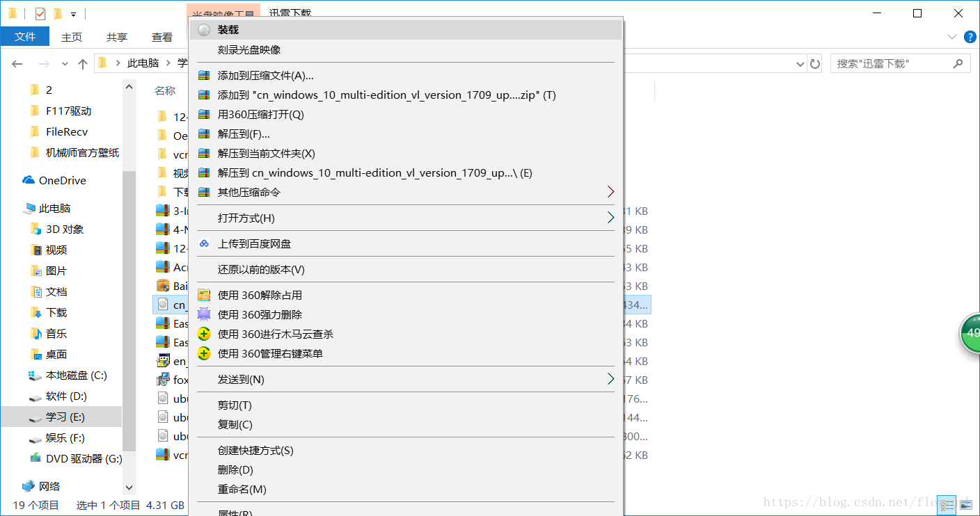Click the archive icon beside 用360压缩打开(Q)
Screen dimensions: 980x516
[204, 115]
